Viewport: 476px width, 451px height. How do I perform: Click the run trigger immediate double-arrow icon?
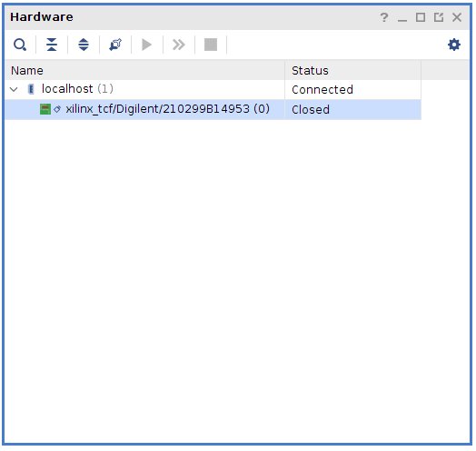tap(179, 45)
